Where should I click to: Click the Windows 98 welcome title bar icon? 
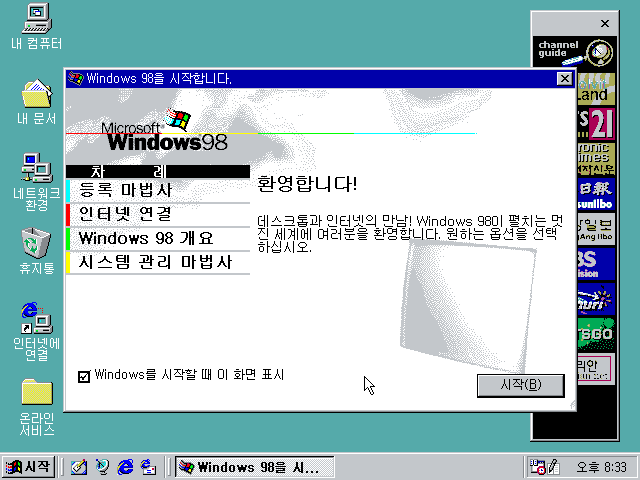coord(76,78)
